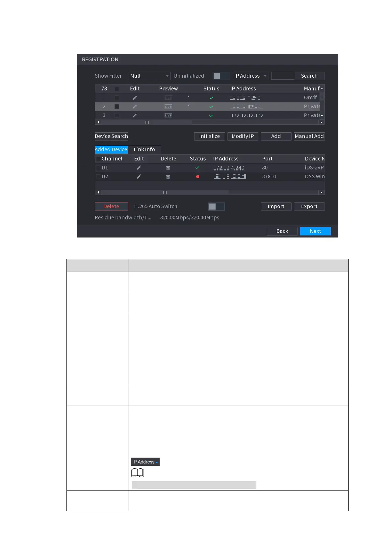Click port value 37810
The width and height of the screenshot is (392, 554).
pyautogui.click(x=269, y=177)
